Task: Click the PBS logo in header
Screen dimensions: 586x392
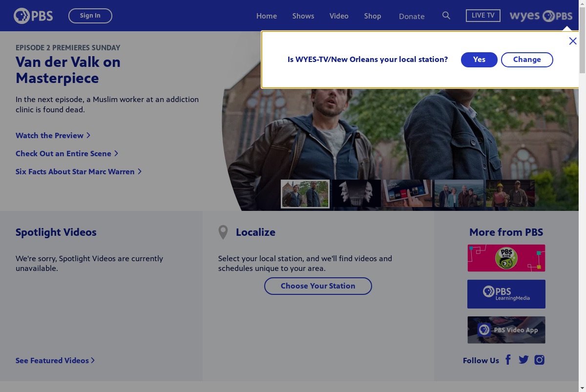Action: [x=33, y=16]
